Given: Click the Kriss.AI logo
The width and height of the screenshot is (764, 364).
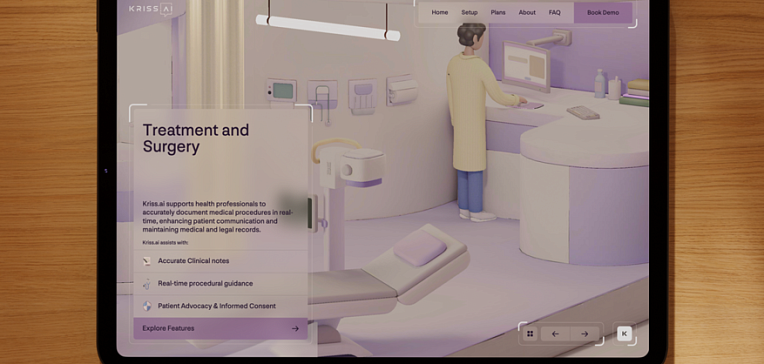Looking at the screenshot, I should (151, 9).
